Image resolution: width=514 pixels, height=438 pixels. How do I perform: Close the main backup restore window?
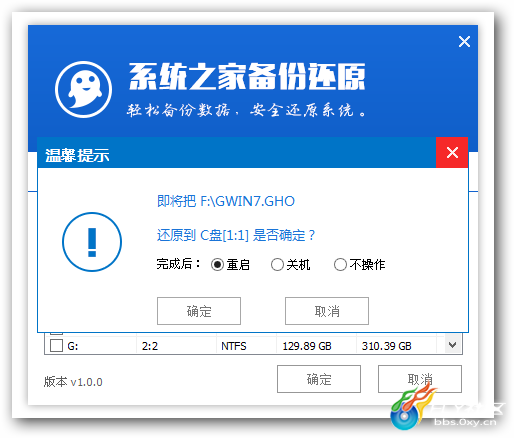(x=464, y=42)
